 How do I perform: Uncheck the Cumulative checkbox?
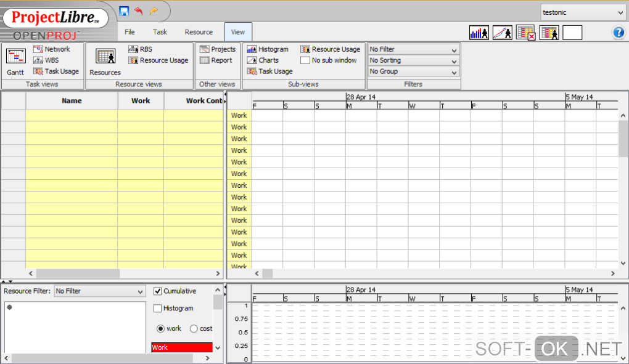158,291
